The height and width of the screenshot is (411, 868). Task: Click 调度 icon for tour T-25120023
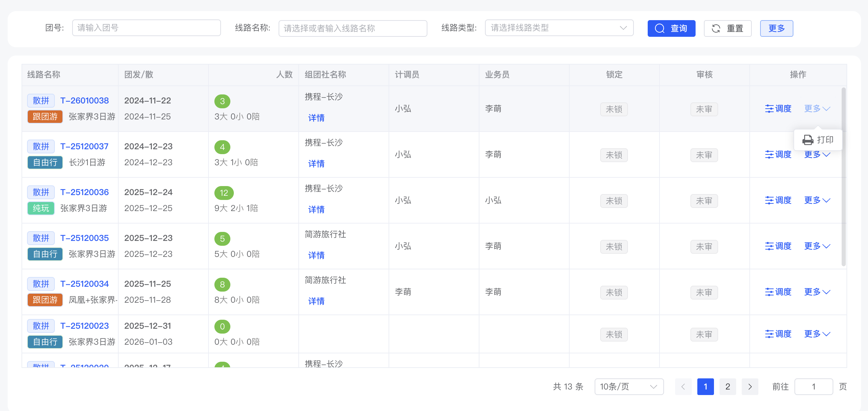coord(769,334)
